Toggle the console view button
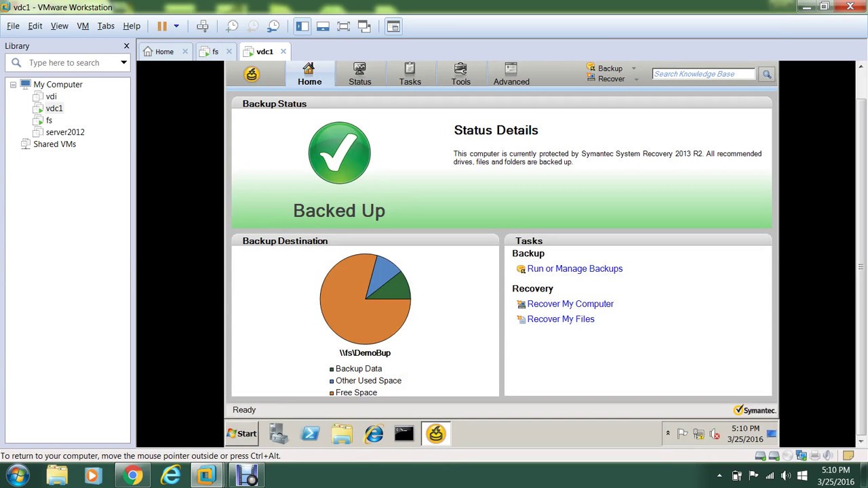The width and height of the screenshot is (868, 488). click(x=393, y=26)
